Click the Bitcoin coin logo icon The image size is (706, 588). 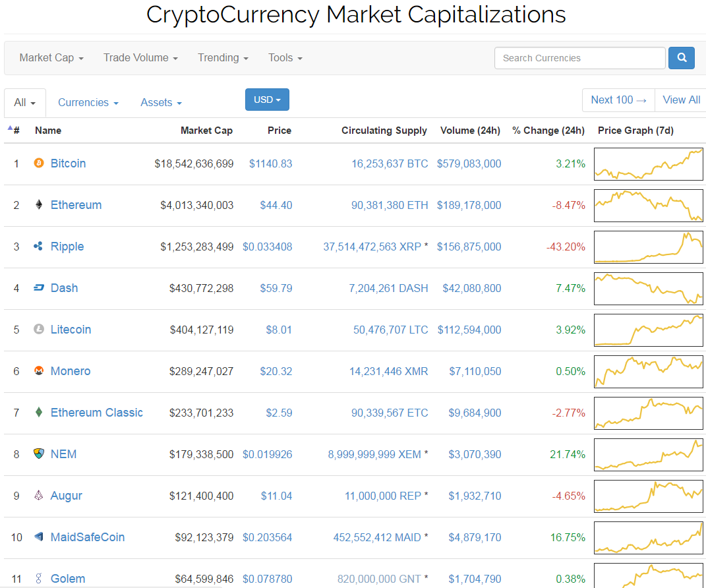tap(39, 163)
